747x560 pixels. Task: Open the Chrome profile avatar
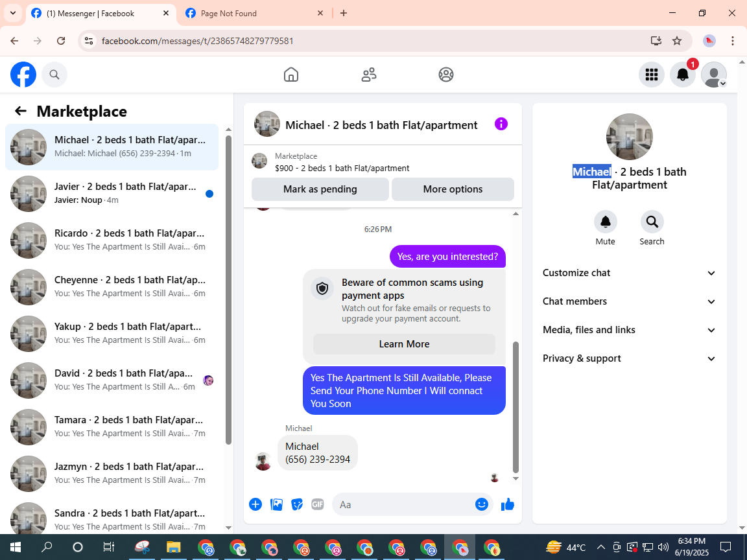pos(709,41)
